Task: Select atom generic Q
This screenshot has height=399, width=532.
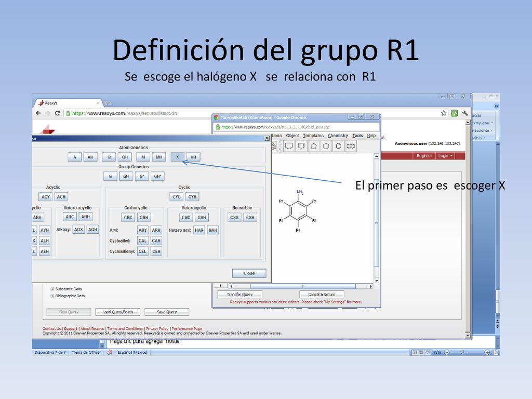Action: click(109, 157)
